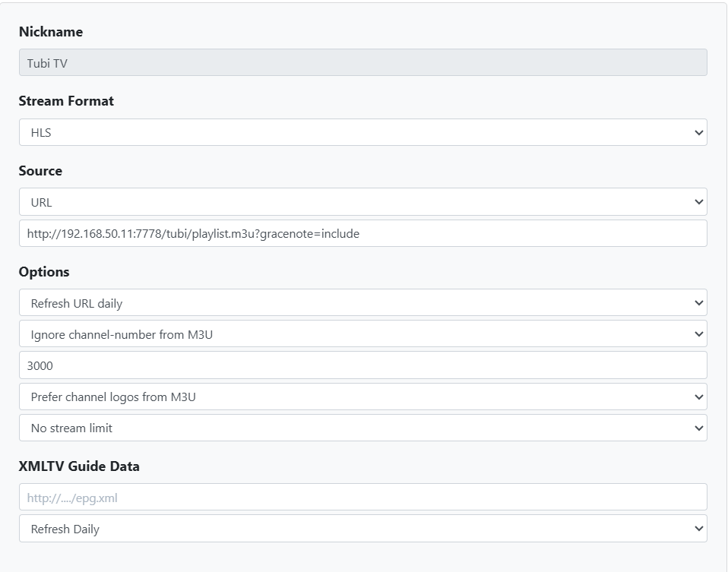Click the XMLTV Guide Data heading
Viewport: 728px width, 572px height.
79,466
